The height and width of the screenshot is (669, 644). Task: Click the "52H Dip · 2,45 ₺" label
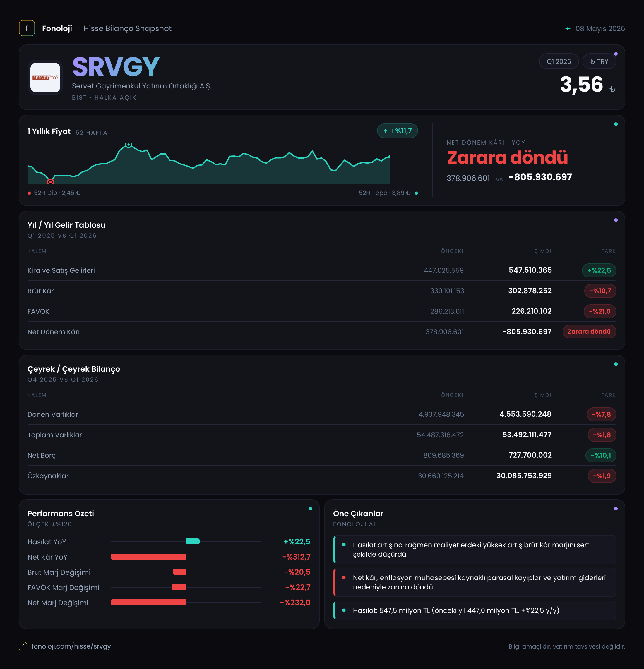pyautogui.click(x=57, y=193)
